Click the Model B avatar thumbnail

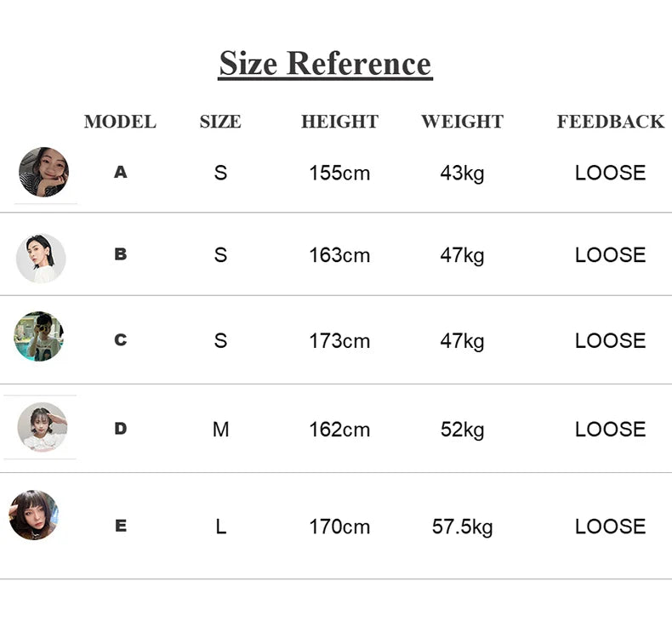[x=41, y=258]
